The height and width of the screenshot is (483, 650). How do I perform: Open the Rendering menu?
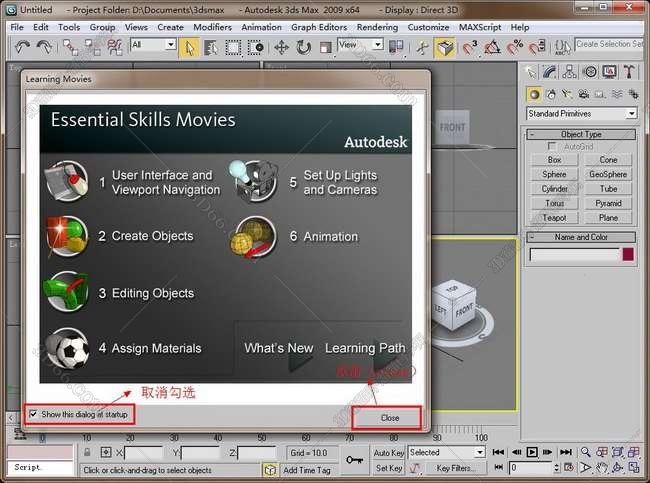pyautogui.click(x=377, y=27)
